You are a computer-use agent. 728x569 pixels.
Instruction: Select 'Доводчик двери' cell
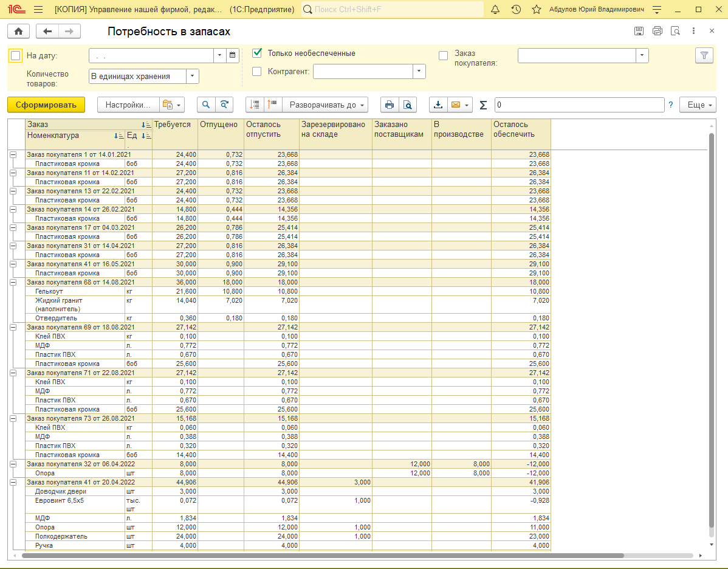click(x=75, y=492)
